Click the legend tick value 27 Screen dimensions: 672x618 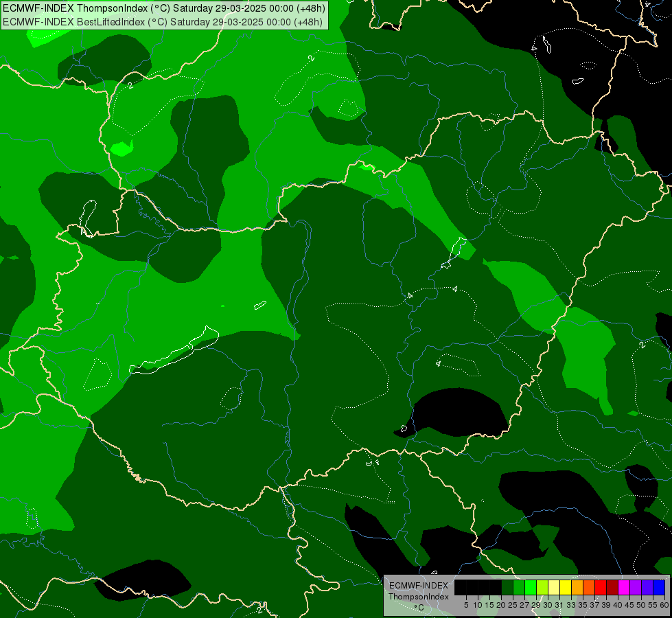click(524, 605)
